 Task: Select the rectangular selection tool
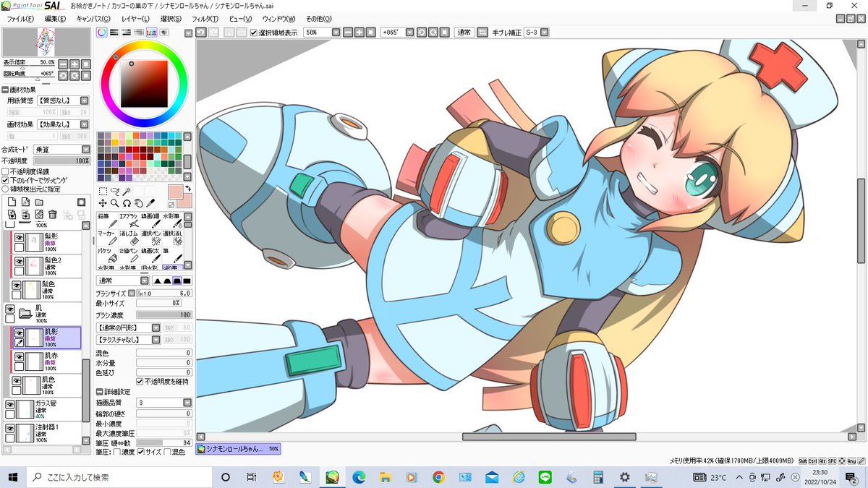103,192
